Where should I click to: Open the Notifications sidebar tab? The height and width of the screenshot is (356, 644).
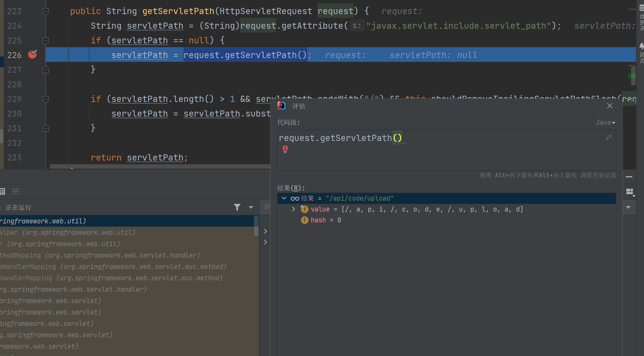tap(642, 53)
